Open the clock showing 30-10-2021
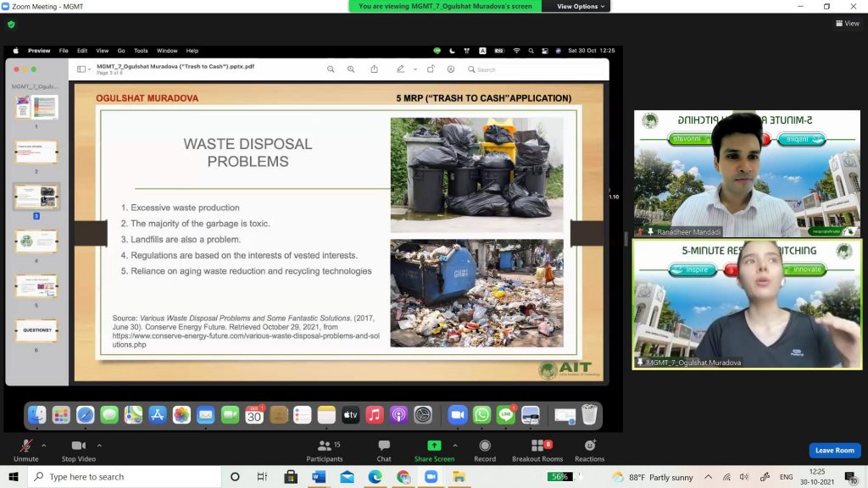The image size is (868, 488). (817, 476)
